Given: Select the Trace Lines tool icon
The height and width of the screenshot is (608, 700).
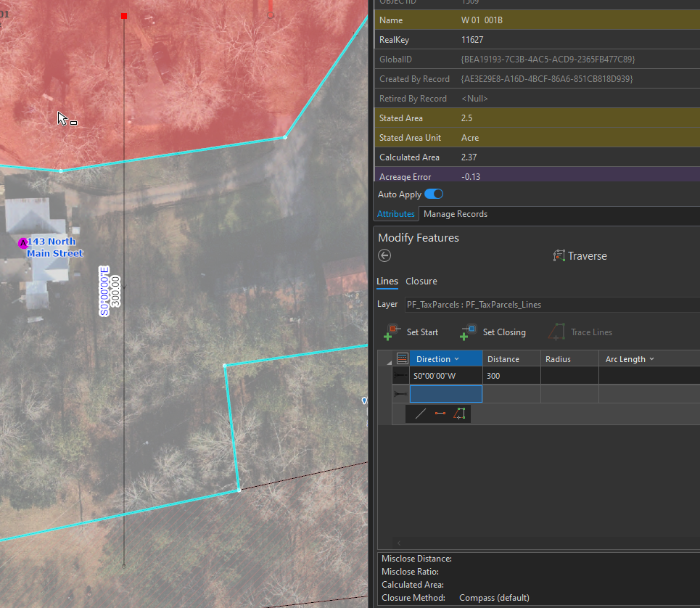Looking at the screenshot, I should [557, 331].
